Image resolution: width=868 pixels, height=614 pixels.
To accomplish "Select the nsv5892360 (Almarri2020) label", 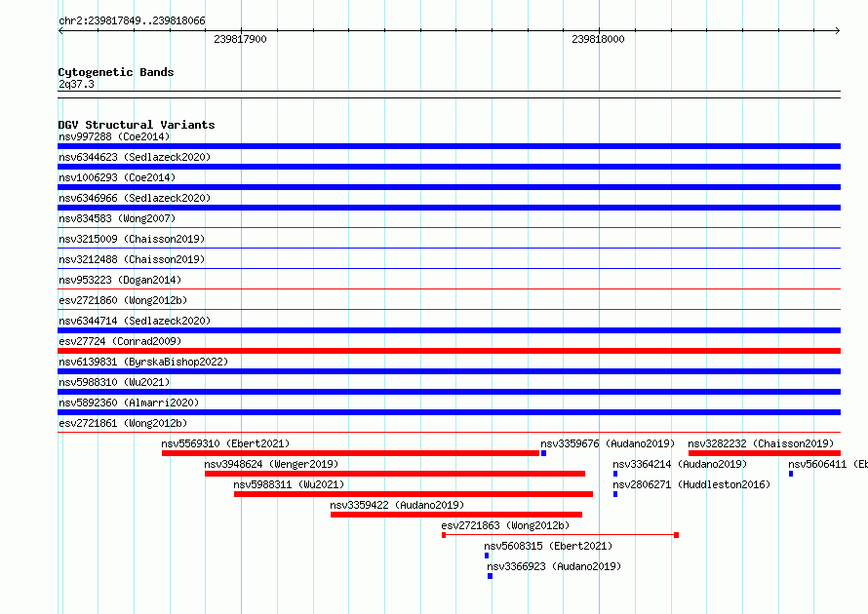I will [129, 403].
